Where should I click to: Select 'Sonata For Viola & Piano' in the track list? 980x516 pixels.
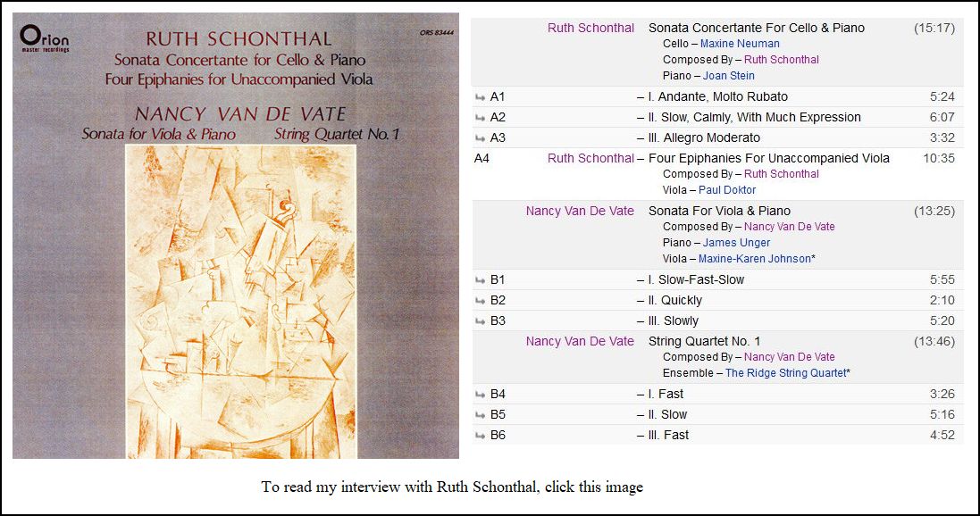click(x=719, y=211)
